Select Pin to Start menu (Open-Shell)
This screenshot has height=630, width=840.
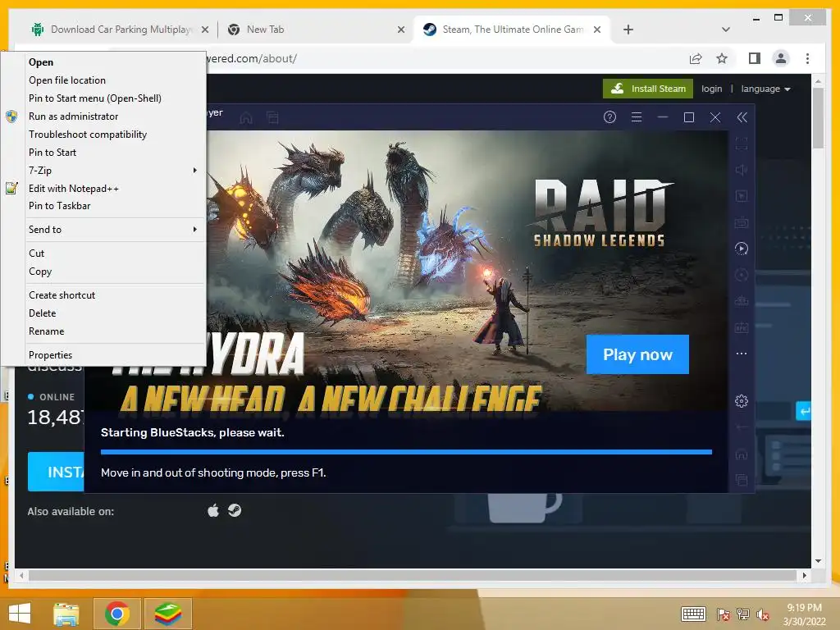click(115, 98)
